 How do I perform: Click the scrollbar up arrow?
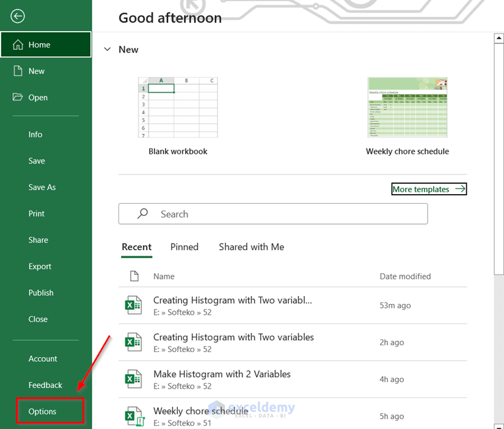point(499,38)
